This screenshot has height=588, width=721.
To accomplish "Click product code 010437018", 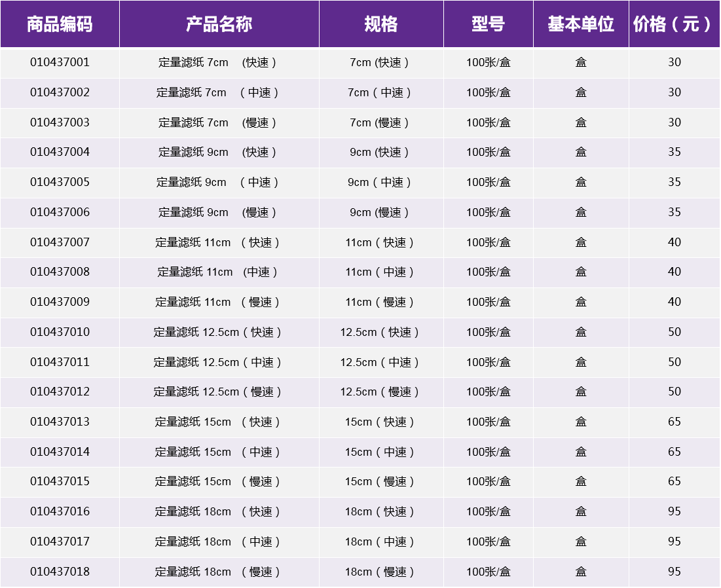I will (60, 572).
